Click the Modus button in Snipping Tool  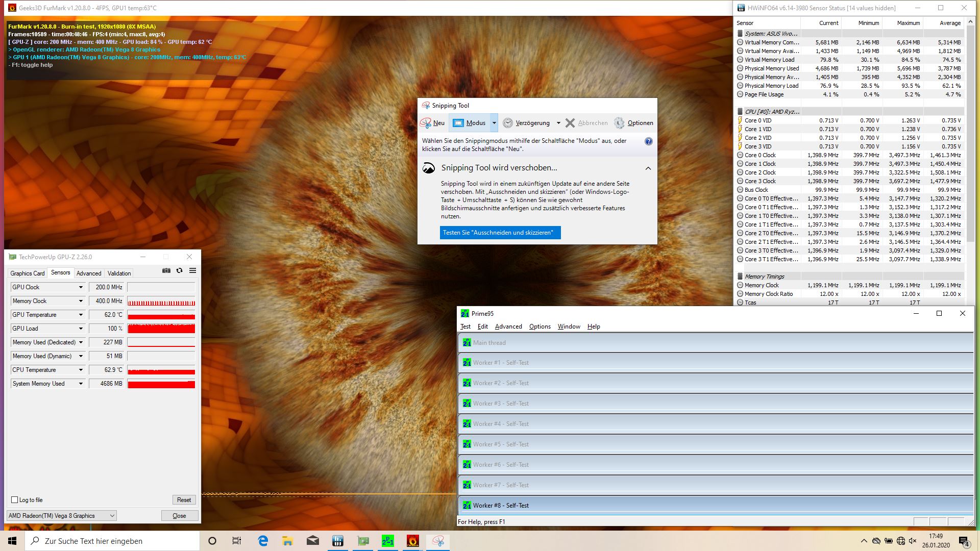tap(470, 123)
